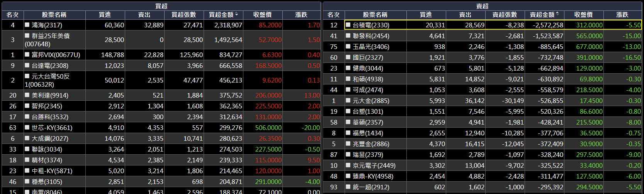Select stock name 臻鼎-KY(4958)
This screenshot has height=194, width=644.
(x=373, y=176)
